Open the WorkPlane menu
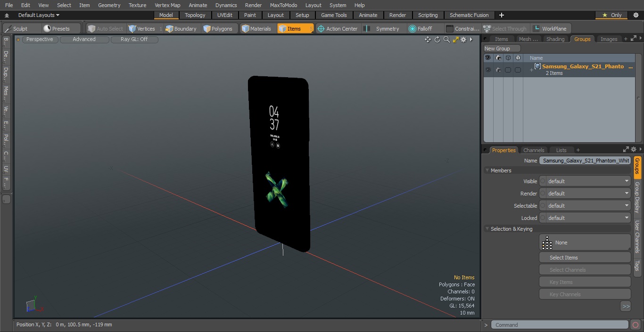Viewport: 644px width, 332px height. [551, 29]
